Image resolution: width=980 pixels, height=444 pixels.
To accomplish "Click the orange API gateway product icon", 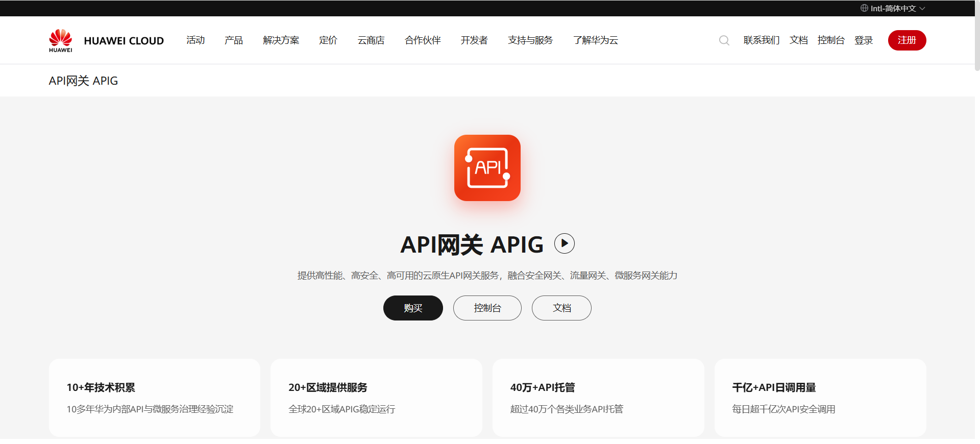I will click(487, 168).
